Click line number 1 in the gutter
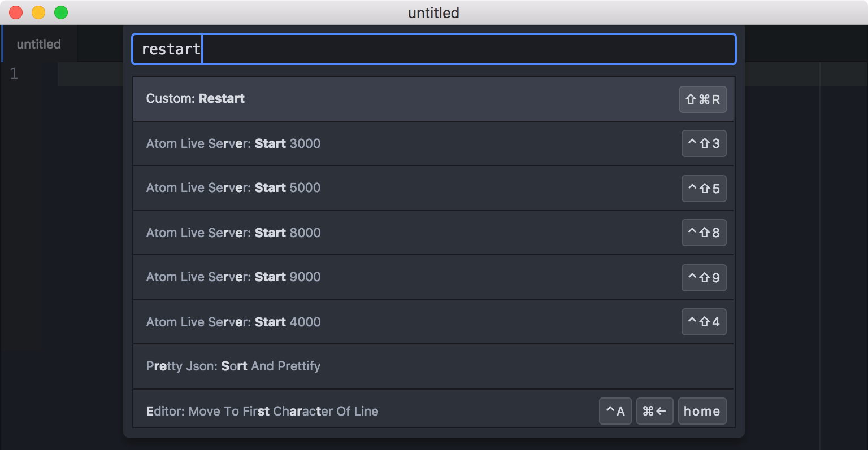This screenshot has height=450, width=868. 14,73
